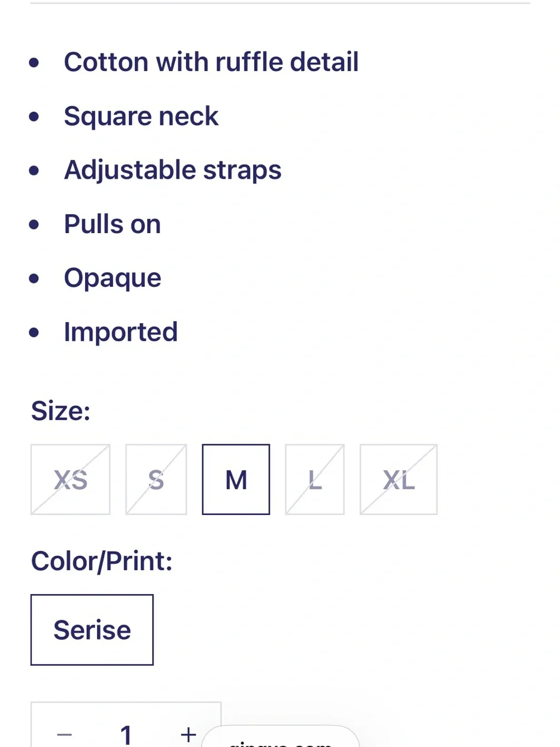Viewport: 560px width, 747px height.
Task: Tap the 'Opaque' bullet text
Action: pos(113,279)
